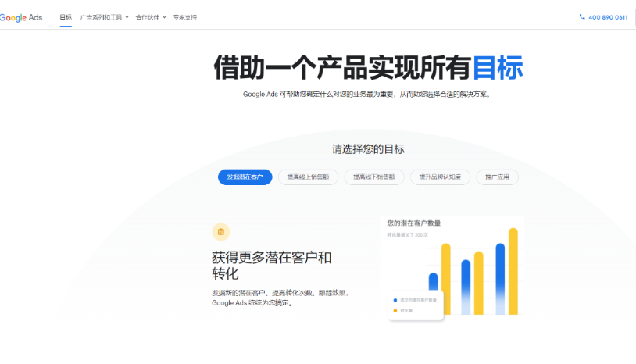
Task: Select the 提升品牌认知度 goal tab
Action: coord(440,177)
